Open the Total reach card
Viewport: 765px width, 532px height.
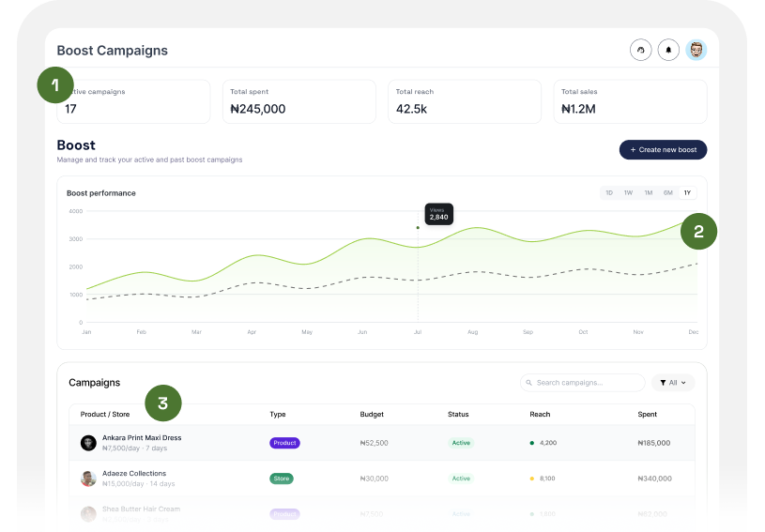pyautogui.click(x=465, y=101)
